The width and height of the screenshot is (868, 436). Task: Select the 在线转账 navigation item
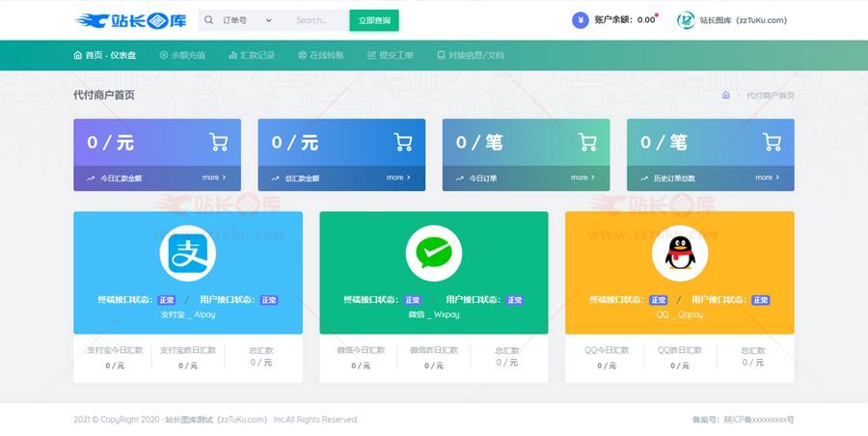tap(321, 55)
